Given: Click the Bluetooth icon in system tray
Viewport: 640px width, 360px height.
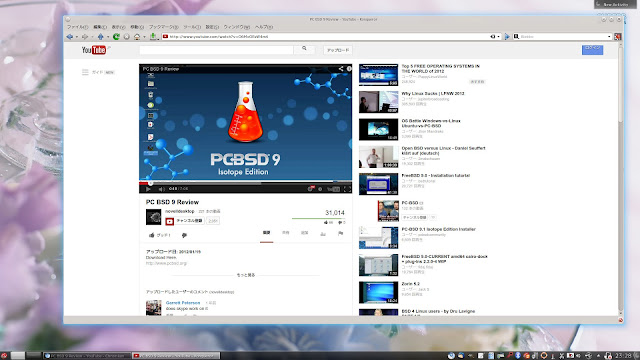Looking at the screenshot, I should pos(518,356).
